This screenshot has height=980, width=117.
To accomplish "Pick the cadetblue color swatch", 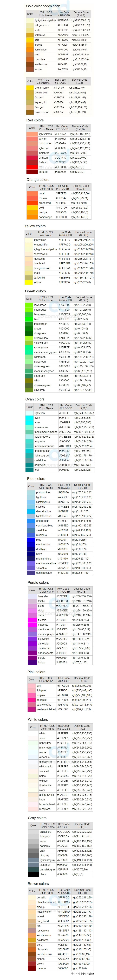I will (x=30, y=460).
